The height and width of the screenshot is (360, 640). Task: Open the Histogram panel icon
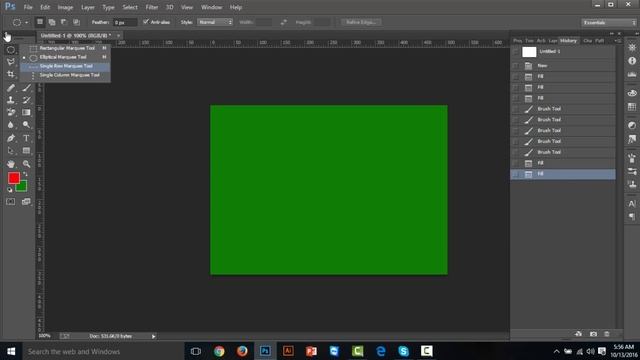(632, 74)
